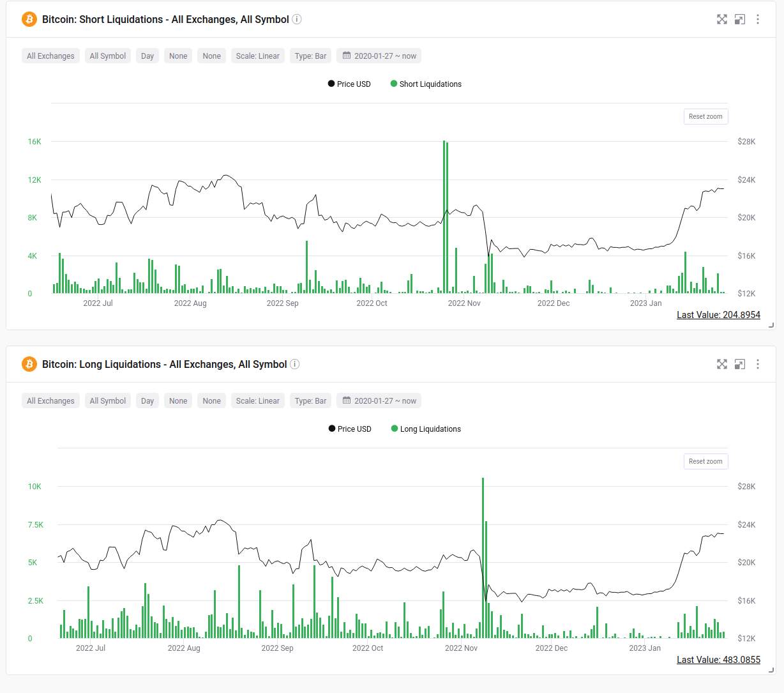Open Short Liquidations chart three-dot menu
Screen dimensions: 784x693
pos(758,19)
